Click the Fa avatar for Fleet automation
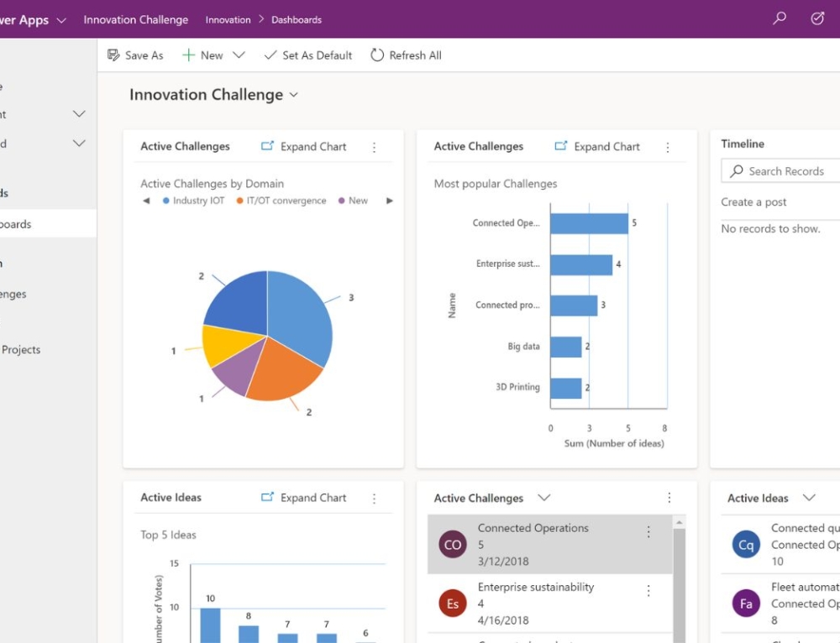840x643 pixels. coord(745,603)
